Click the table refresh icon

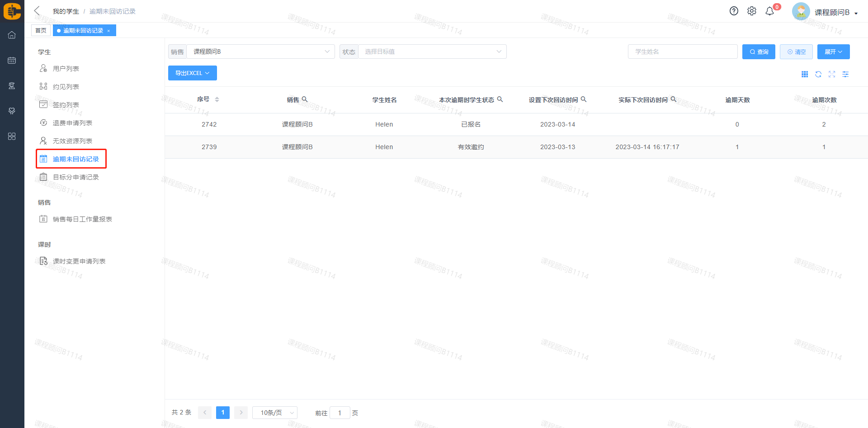point(818,74)
